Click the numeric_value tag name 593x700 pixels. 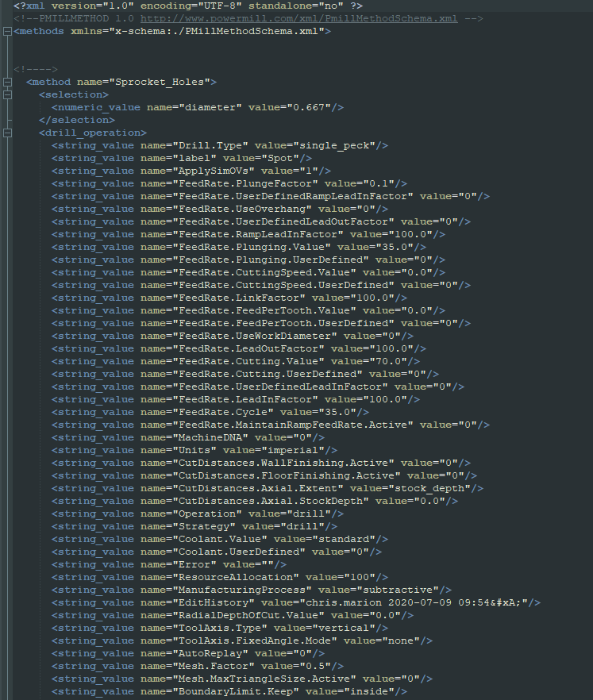[98, 108]
